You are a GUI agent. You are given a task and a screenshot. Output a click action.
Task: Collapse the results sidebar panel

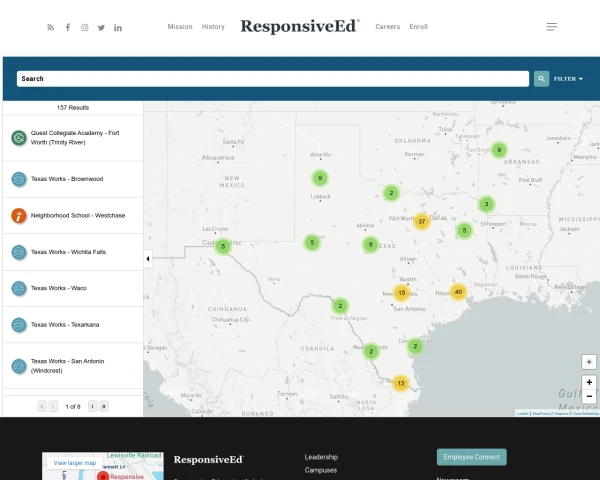click(148, 259)
